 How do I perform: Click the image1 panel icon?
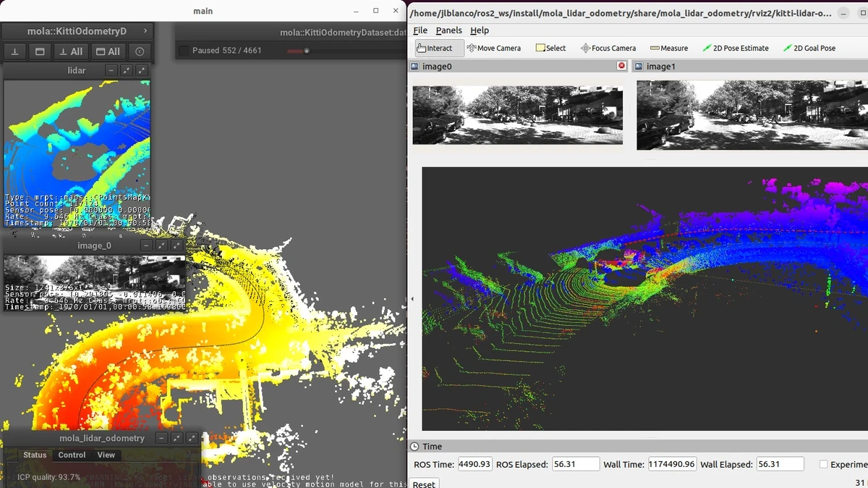tap(639, 66)
